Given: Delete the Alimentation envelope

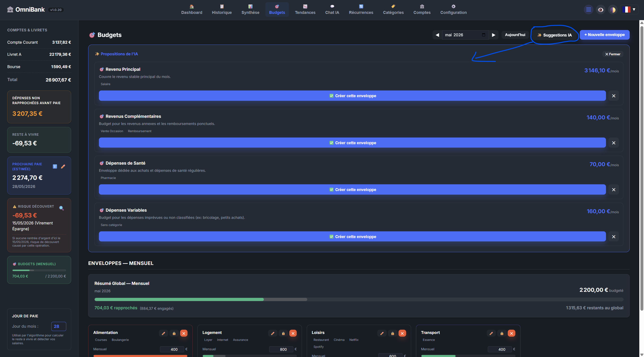Looking at the screenshot, I should (184, 333).
